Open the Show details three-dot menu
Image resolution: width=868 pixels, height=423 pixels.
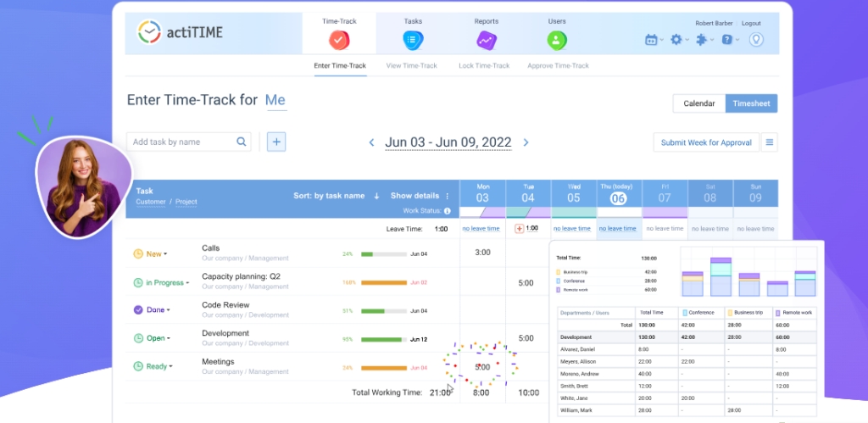(448, 196)
